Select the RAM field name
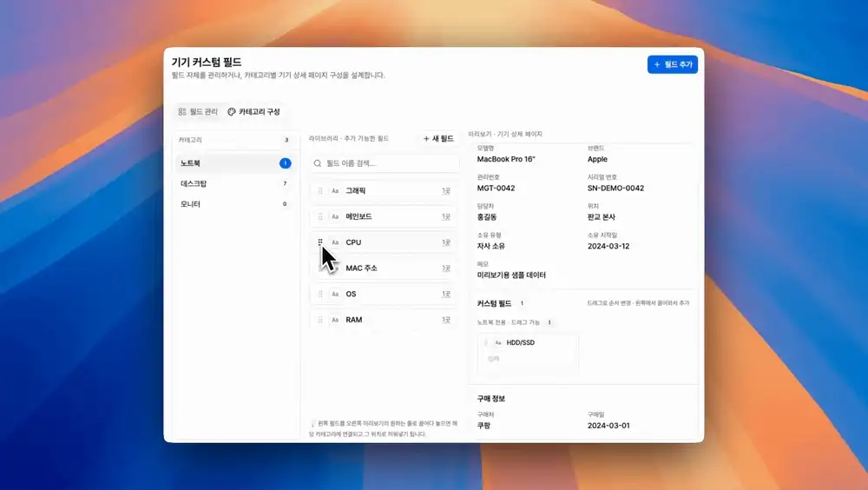 [x=354, y=320]
